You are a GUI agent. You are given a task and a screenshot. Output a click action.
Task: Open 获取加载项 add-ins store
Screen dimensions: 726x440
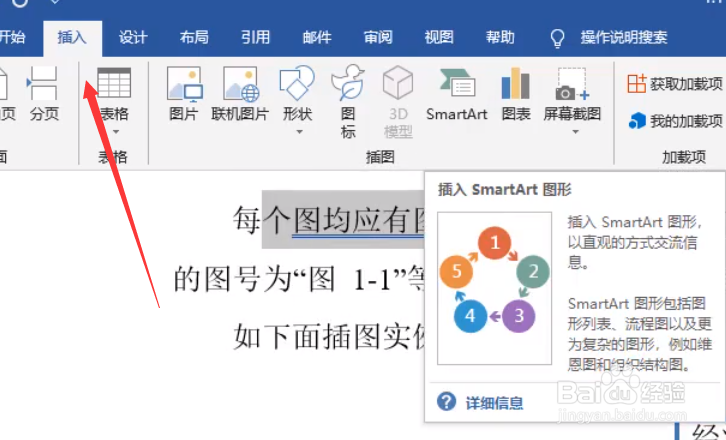(x=675, y=84)
